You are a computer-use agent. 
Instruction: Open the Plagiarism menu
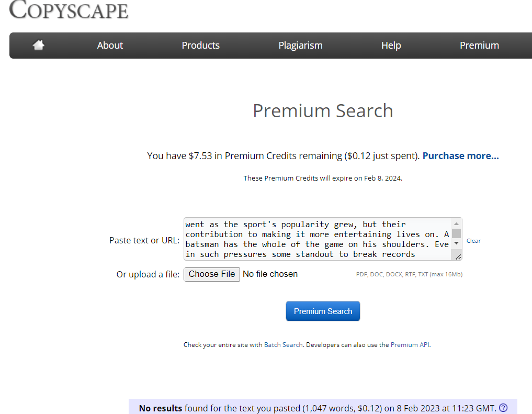click(x=300, y=46)
